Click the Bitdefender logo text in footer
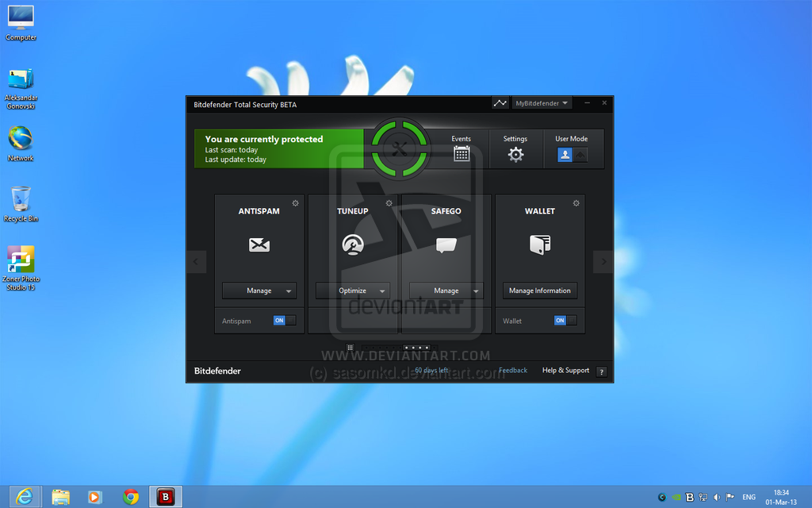 pos(217,371)
